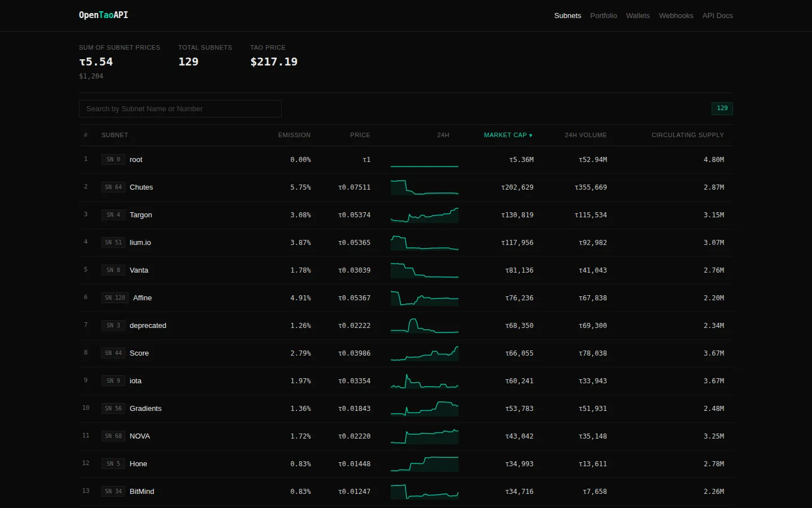This screenshot has height=508, width=812.
Task: Click the SN 44 badge
Action: 113,353
